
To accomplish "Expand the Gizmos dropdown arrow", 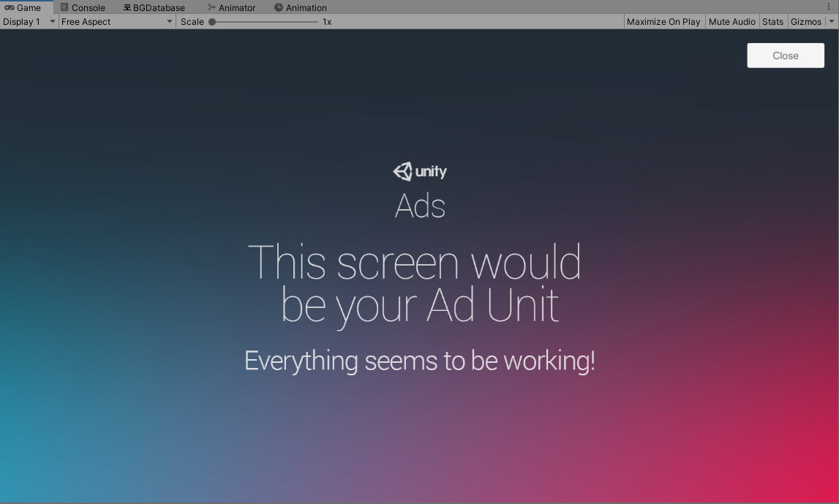I will pos(831,22).
